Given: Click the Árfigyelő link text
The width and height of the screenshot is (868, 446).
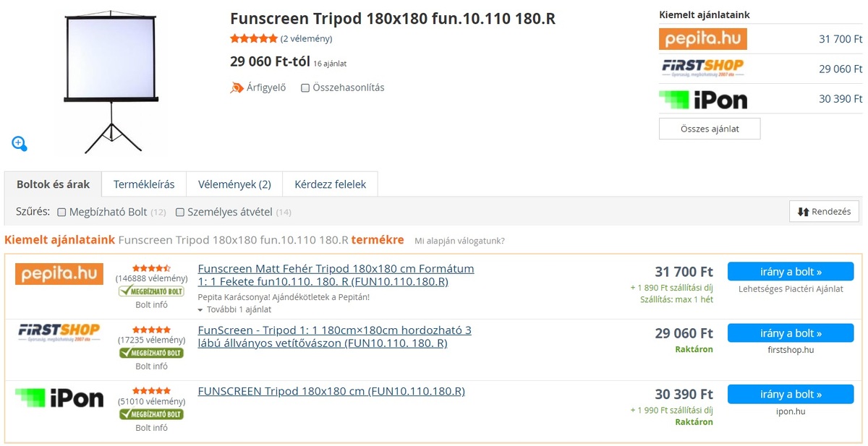Looking at the screenshot, I should pyautogui.click(x=266, y=87).
